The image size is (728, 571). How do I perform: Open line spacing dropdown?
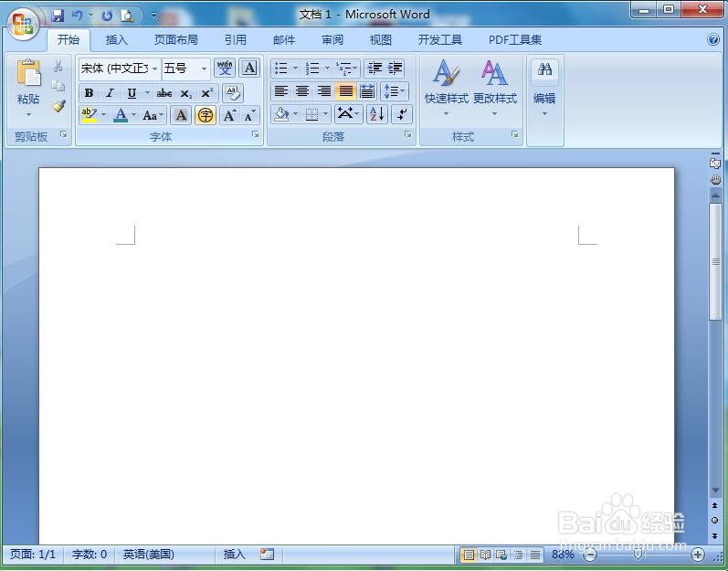(395, 91)
